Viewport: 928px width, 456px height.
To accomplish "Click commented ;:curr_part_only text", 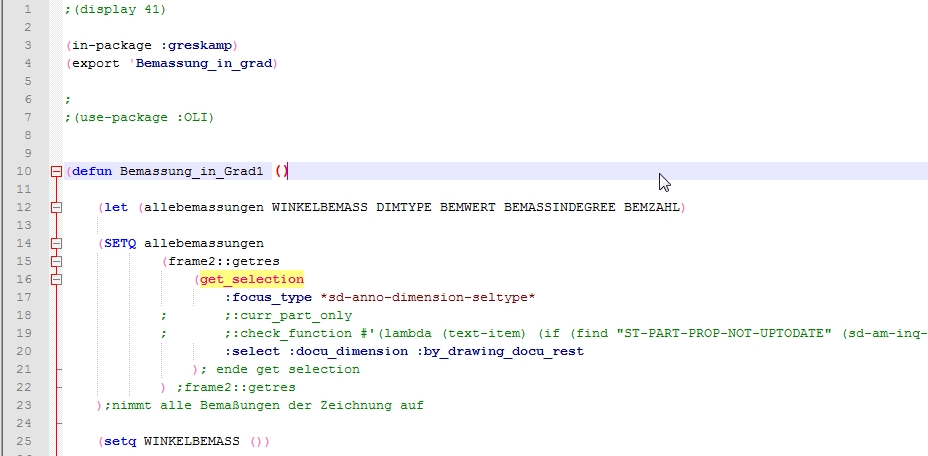I will point(288,316).
